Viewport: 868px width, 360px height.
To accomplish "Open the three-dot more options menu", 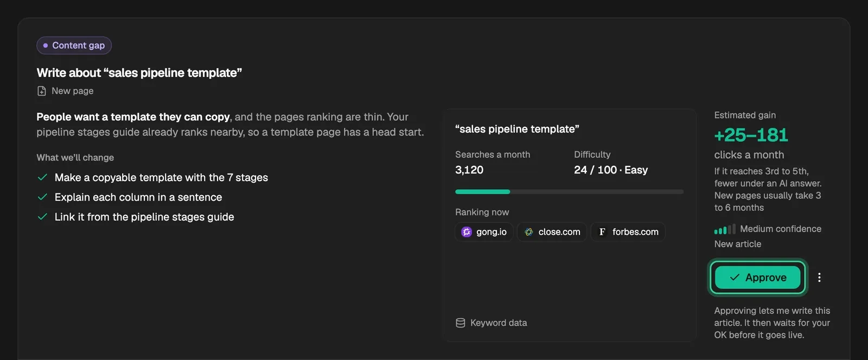I will pos(819,277).
